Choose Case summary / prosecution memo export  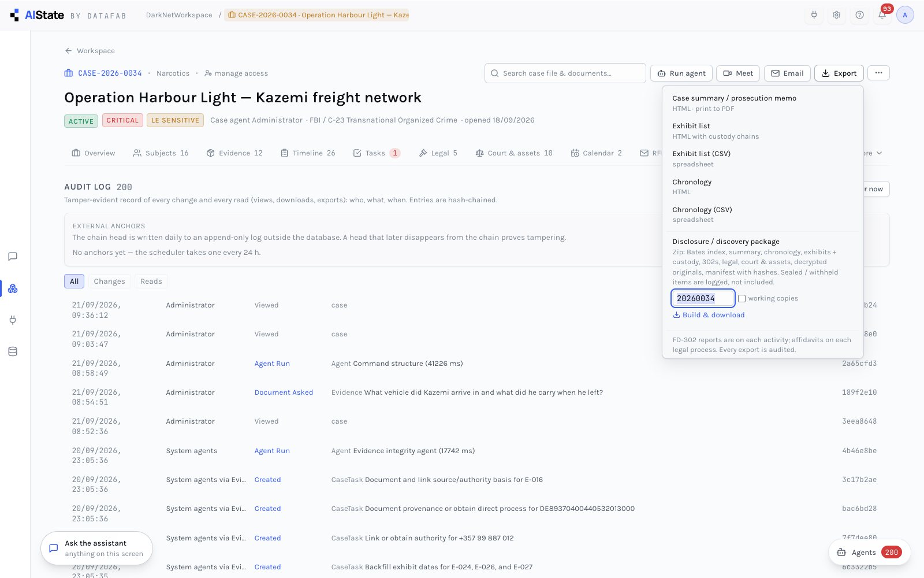(762, 103)
